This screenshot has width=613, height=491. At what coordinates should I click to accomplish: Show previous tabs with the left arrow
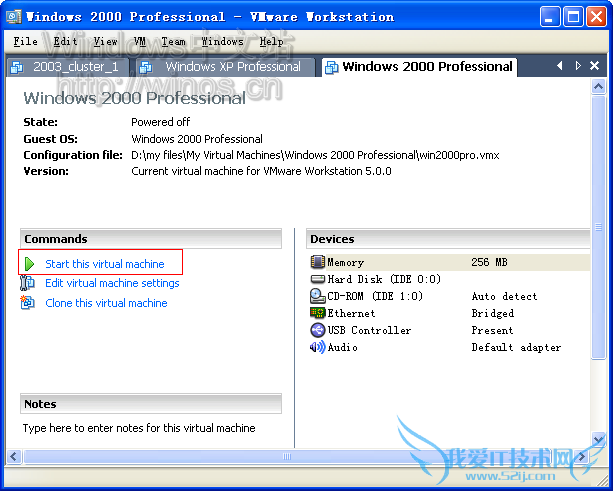click(560, 66)
